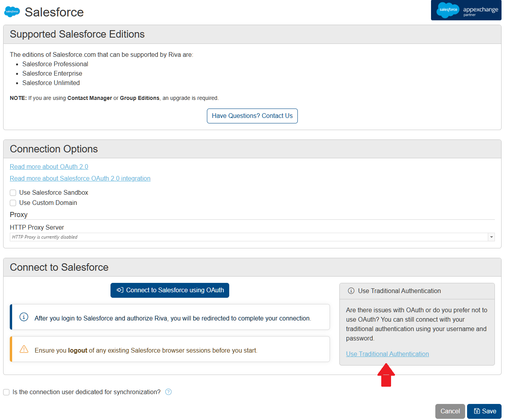Click Connect to Salesforce using OAuth button

click(x=170, y=290)
